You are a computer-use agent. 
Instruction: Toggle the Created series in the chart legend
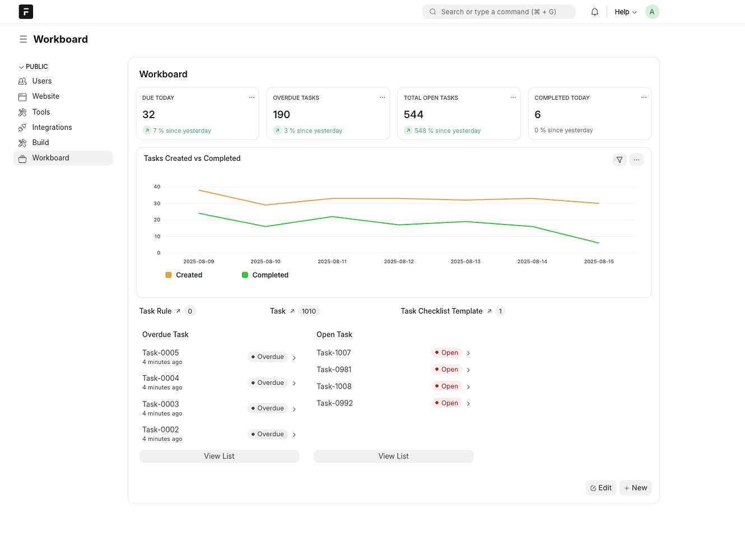[x=184, y=275]
